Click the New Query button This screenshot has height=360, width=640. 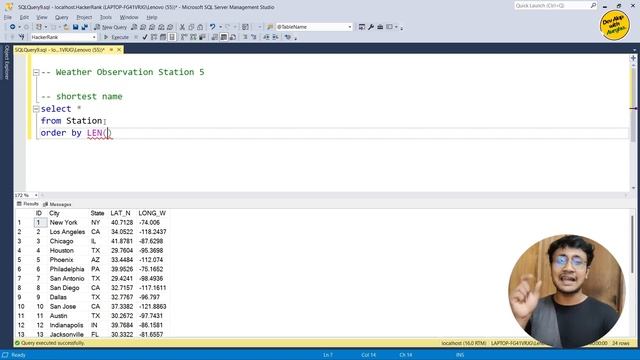[110, 27]
